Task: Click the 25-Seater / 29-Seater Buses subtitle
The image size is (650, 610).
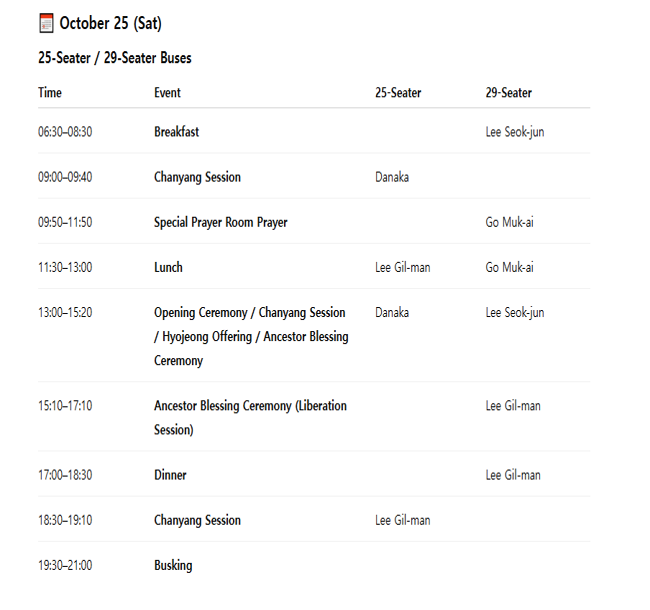Action: [115, 58]
